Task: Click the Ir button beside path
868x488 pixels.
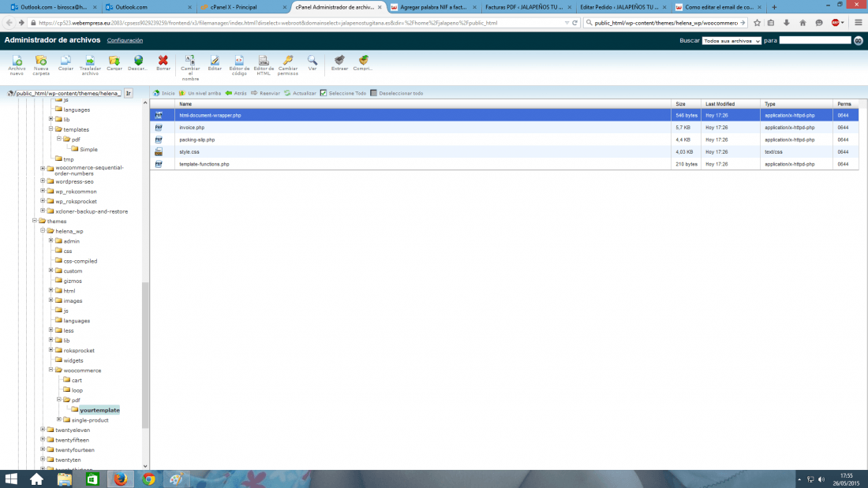Action: tap(129, 94)
